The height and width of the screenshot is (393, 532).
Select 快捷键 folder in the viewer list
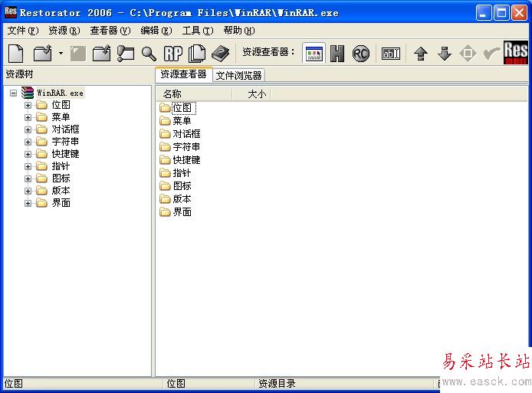pos(180,160)
